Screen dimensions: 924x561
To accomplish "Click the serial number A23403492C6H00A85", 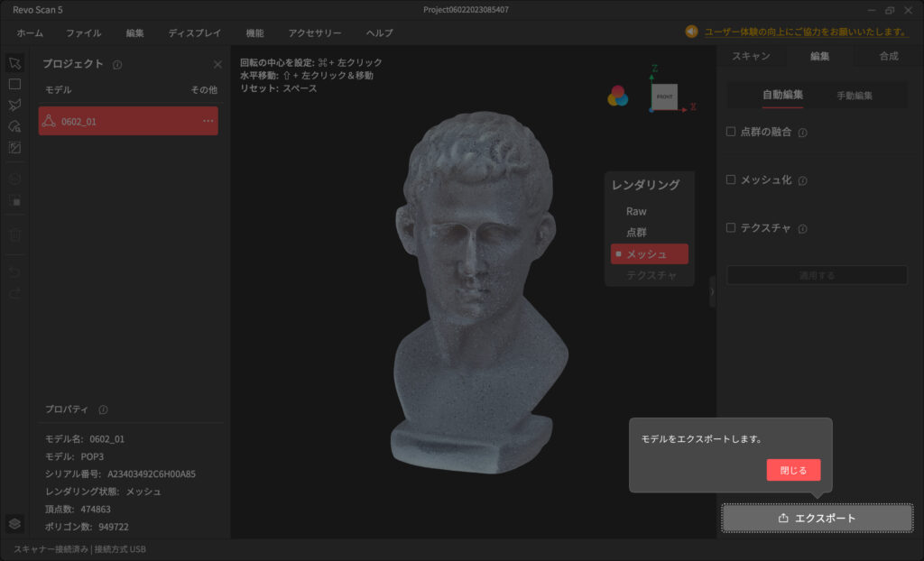I will pyautogui.click(x=152, y=474).
